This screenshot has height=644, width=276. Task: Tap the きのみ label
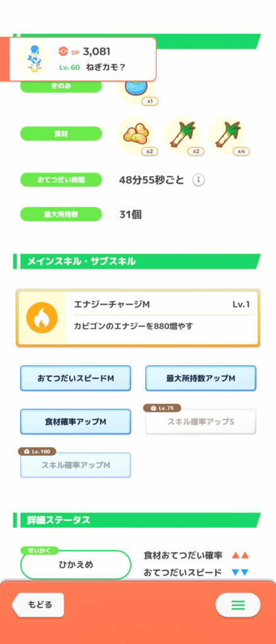61,86
